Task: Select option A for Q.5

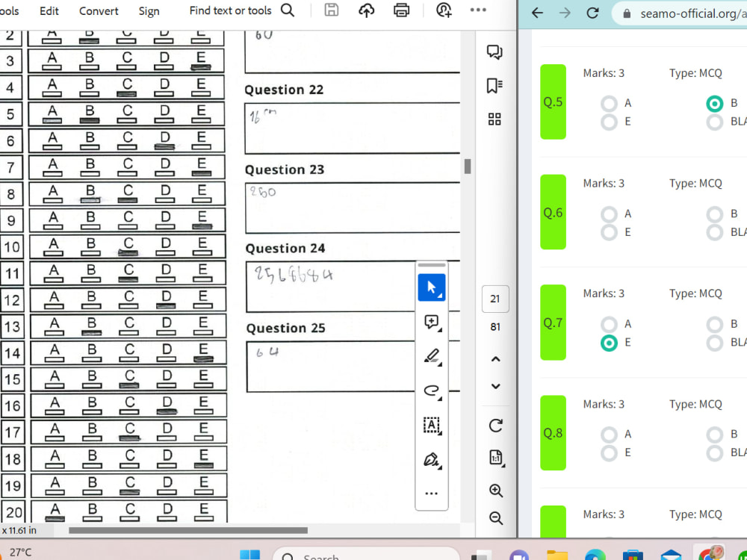Action: 609,103
